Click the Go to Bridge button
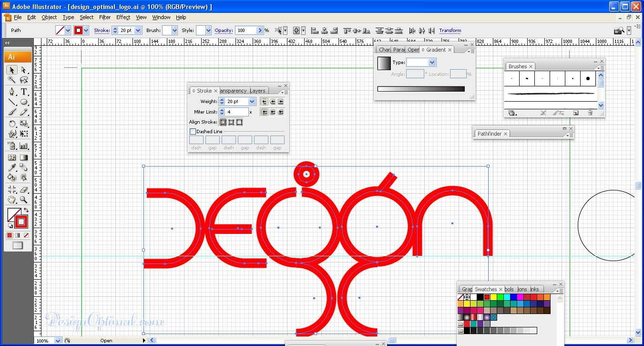This screenshot has height=346, width=644. pyautogui.click(x=619, y=31)
